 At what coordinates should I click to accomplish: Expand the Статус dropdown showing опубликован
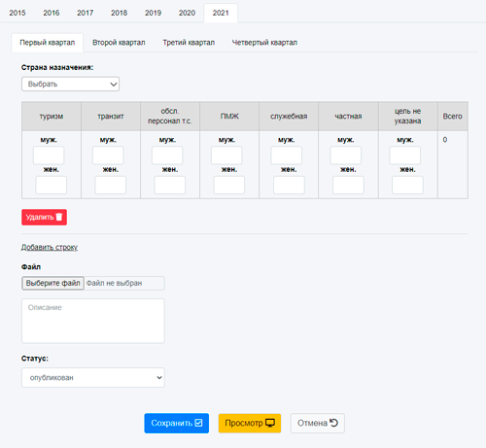[x=93, y=377]
